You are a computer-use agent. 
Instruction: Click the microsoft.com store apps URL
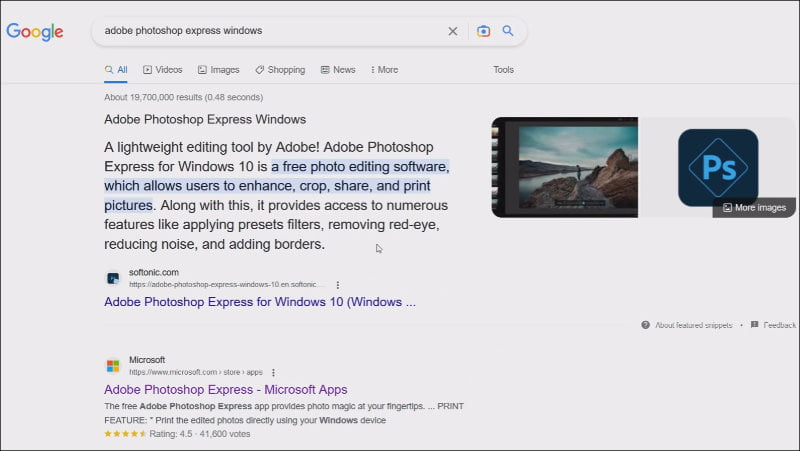point(196,372)
